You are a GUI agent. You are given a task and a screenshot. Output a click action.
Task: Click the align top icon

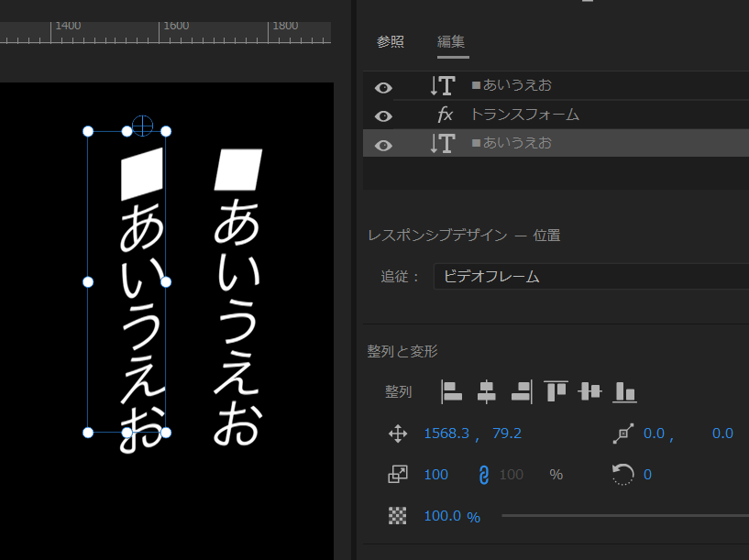(x=556, y=392)
